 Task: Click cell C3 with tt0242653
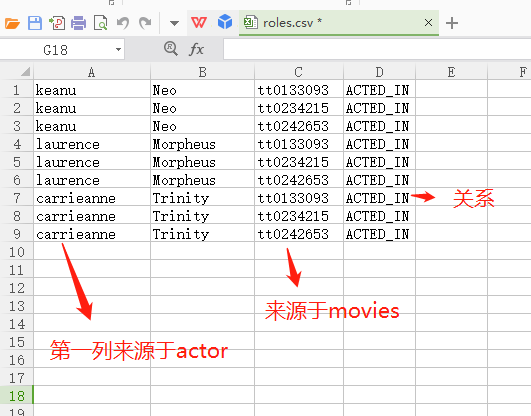(299, 126)
